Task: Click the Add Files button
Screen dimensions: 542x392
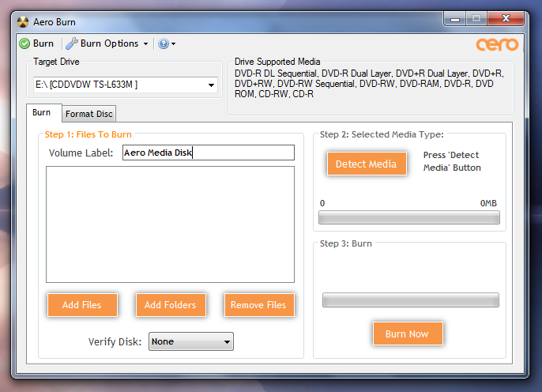Action: [x=82, y=305]
